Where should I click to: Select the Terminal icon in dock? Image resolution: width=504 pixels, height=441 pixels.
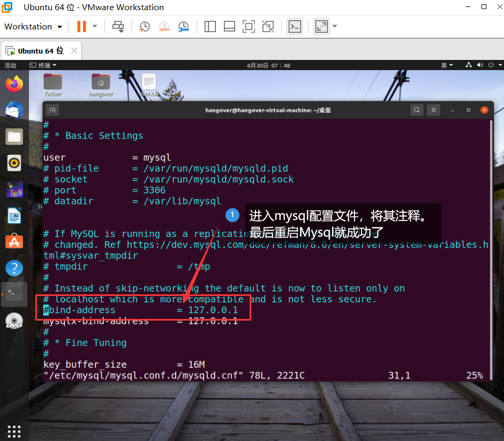[x=14, y=294]
